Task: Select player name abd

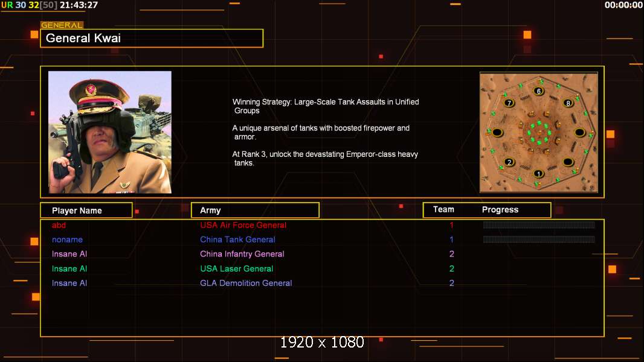Action: click(59, 225)
